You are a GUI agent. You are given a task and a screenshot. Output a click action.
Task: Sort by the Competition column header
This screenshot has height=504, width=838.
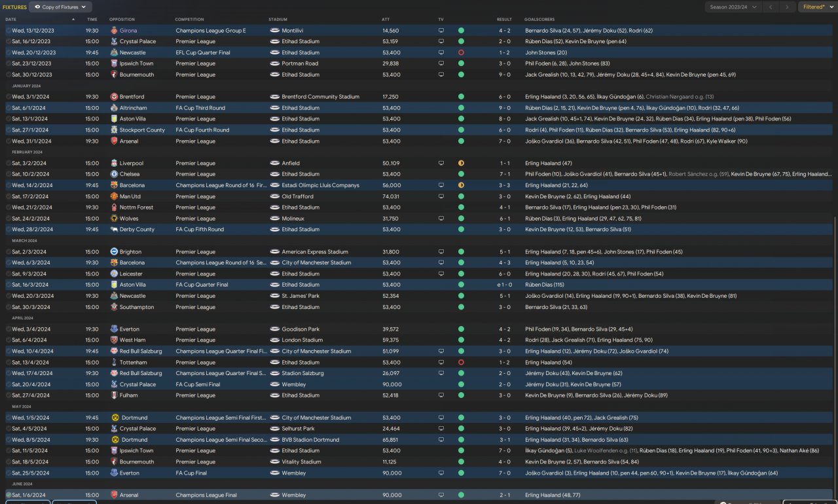tap(190, 20)
